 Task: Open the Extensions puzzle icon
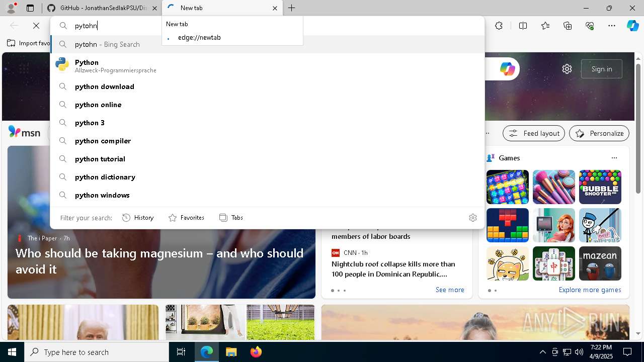[499, 26]
